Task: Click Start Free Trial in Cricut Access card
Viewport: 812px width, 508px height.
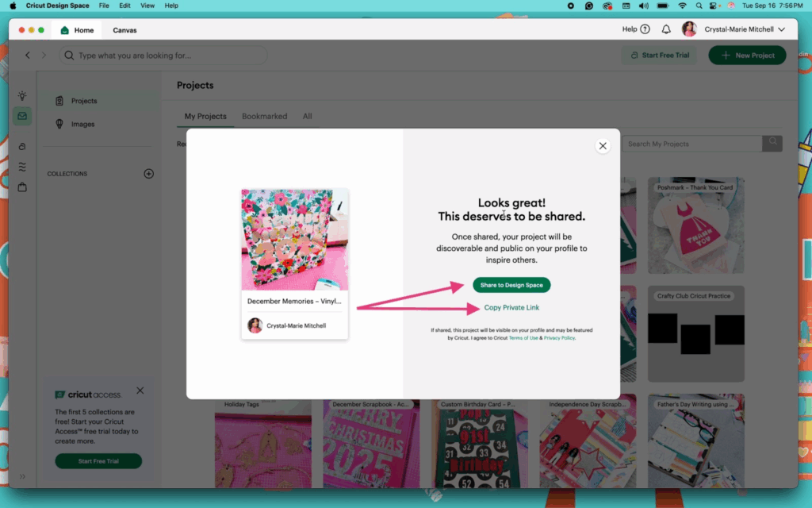Action: coord(98,461)
